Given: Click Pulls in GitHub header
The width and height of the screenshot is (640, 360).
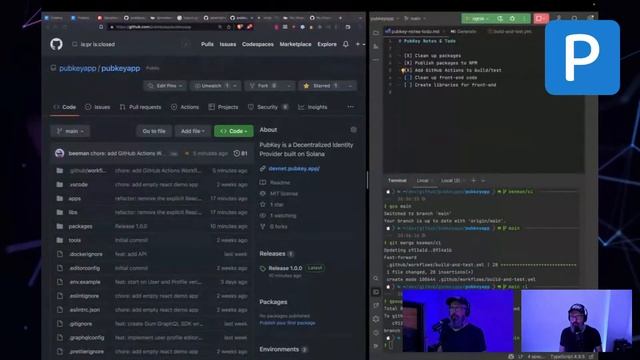Looking at the screenshot, I should point(207,44).
